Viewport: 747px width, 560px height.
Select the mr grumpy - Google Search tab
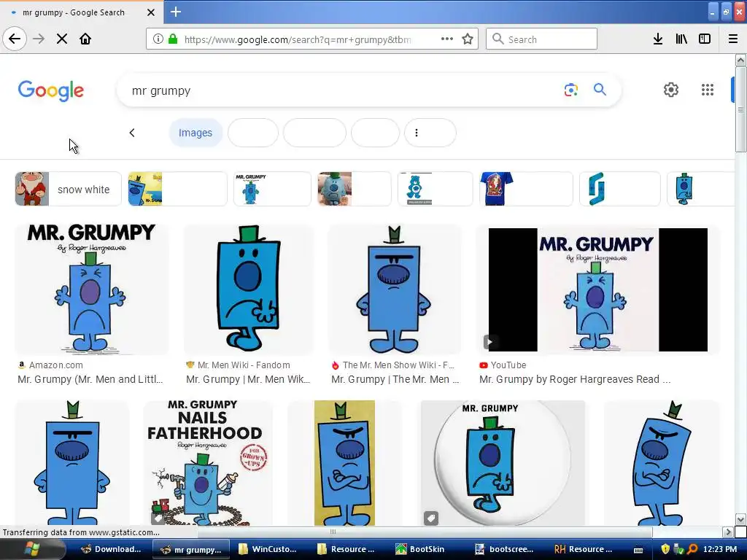click(82, 12)
